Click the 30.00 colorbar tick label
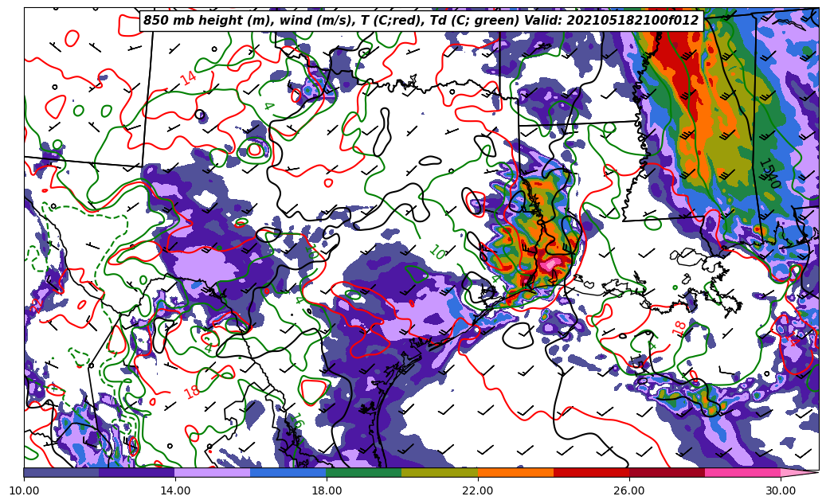 click(781, 490)
